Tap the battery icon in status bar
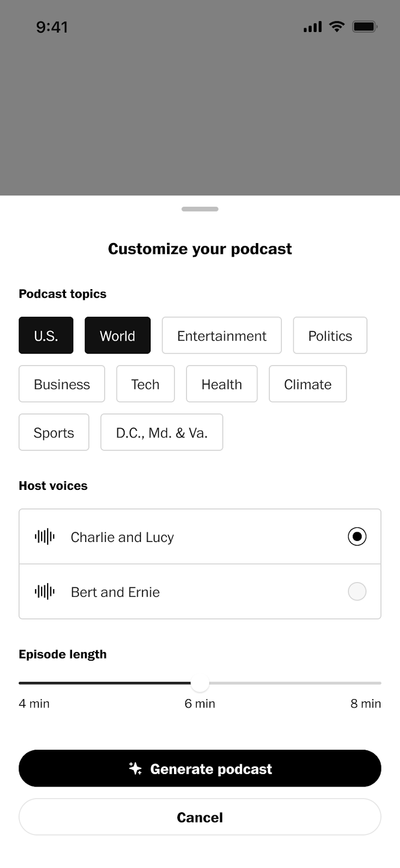Screen dimensions: 400x868 pos(365,27)
